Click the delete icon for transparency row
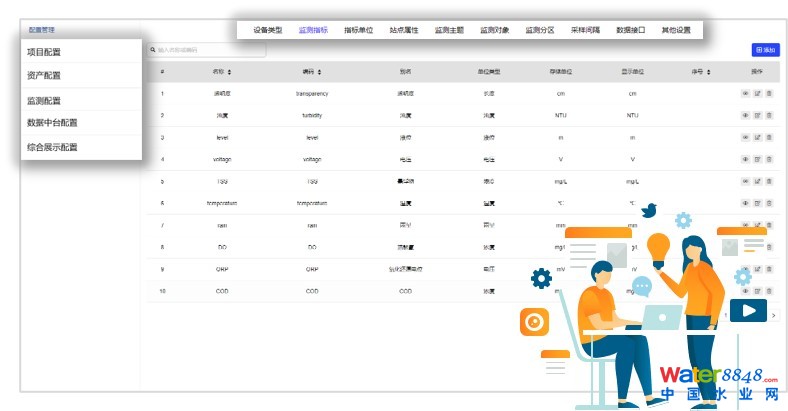The height and width of the screenshot is (411, 788). point(769,93)
